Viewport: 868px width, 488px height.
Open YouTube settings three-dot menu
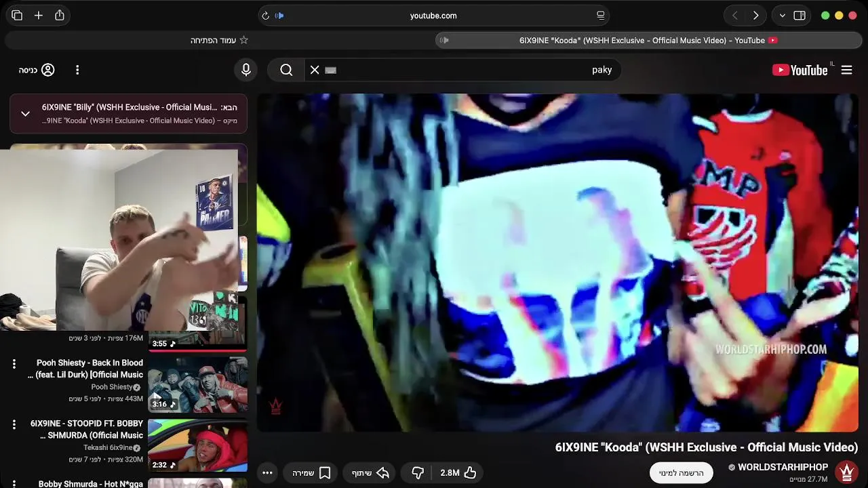77,70
